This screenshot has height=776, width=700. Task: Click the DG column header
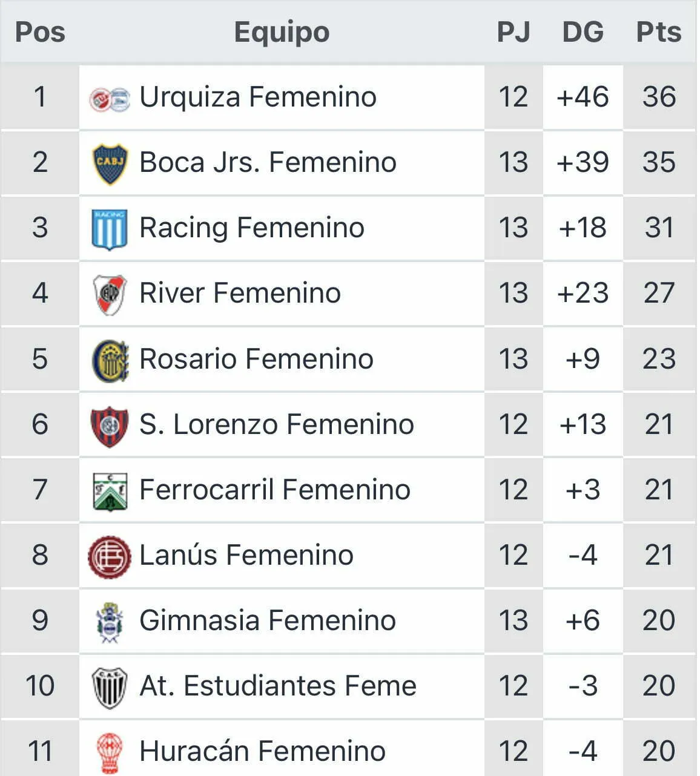click(583, 32)
